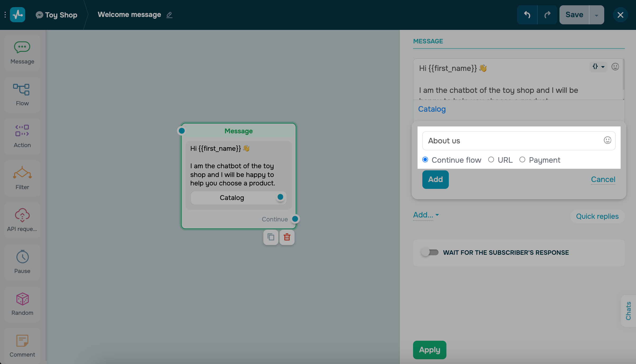Select the Payment radio button
Viewport: 636px width, 364px height.
522,160
